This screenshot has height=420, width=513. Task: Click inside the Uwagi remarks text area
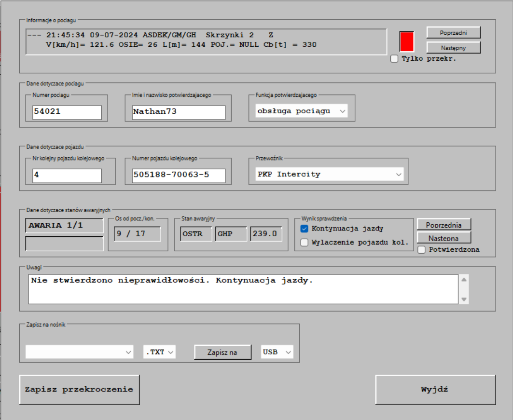pos(242,289)
